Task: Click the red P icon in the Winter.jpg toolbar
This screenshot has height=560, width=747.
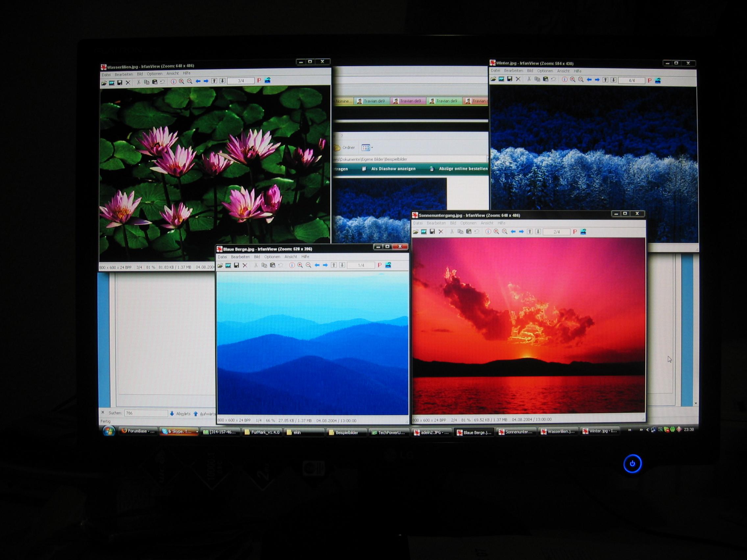Action: coord(649,81)
